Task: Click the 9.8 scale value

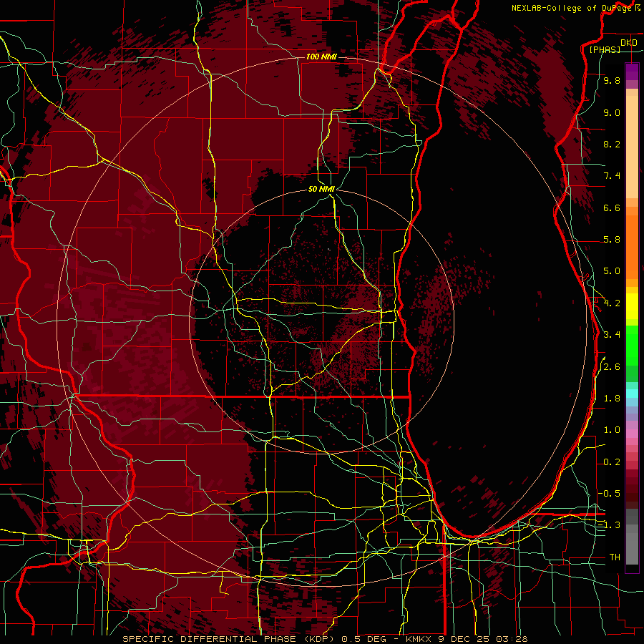Action: point(612,81)
